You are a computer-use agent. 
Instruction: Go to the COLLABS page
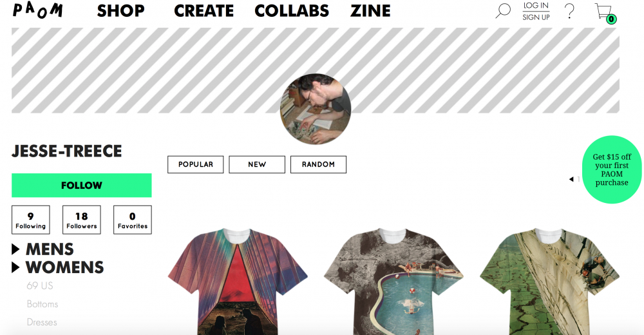tap(292, 11)
